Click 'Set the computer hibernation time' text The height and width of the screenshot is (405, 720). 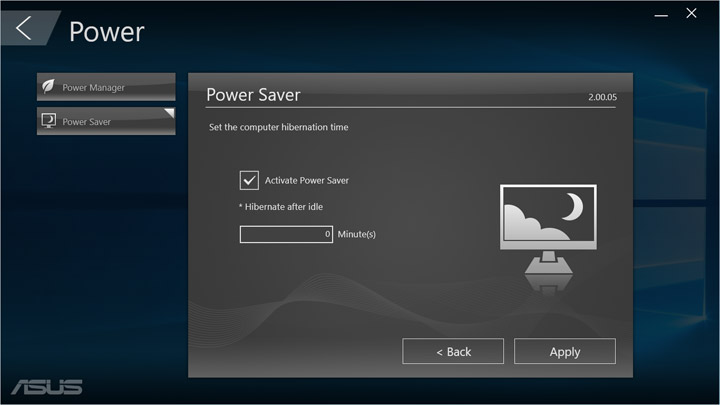pyautogui.click(x=279, y=127)
